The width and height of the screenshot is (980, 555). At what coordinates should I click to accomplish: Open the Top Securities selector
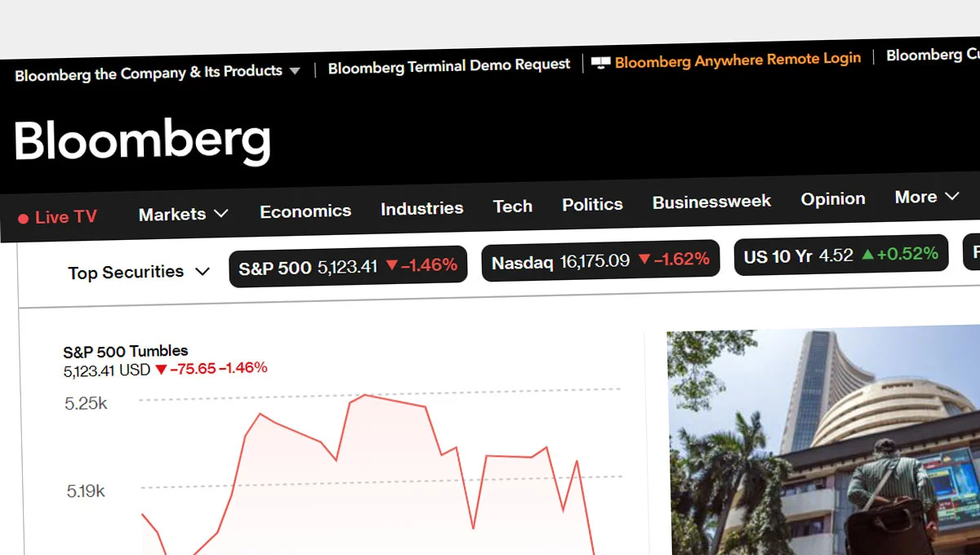pos(139,272)
